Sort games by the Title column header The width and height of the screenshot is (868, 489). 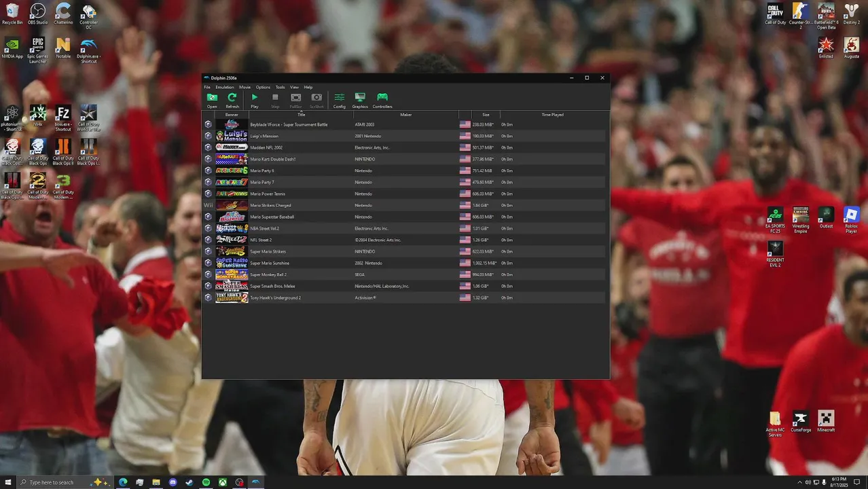pyautogui.click(x=301, y=115)
